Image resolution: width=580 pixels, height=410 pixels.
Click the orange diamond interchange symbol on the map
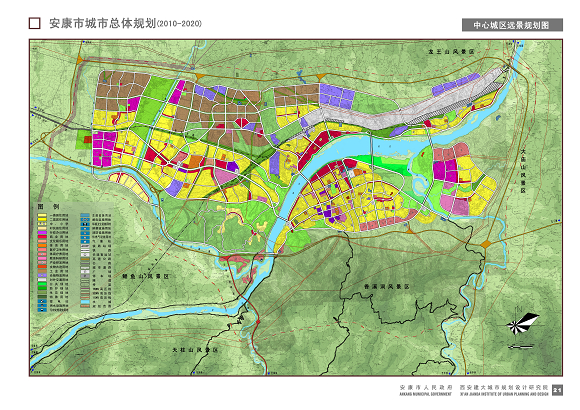(x=486, y=244)
